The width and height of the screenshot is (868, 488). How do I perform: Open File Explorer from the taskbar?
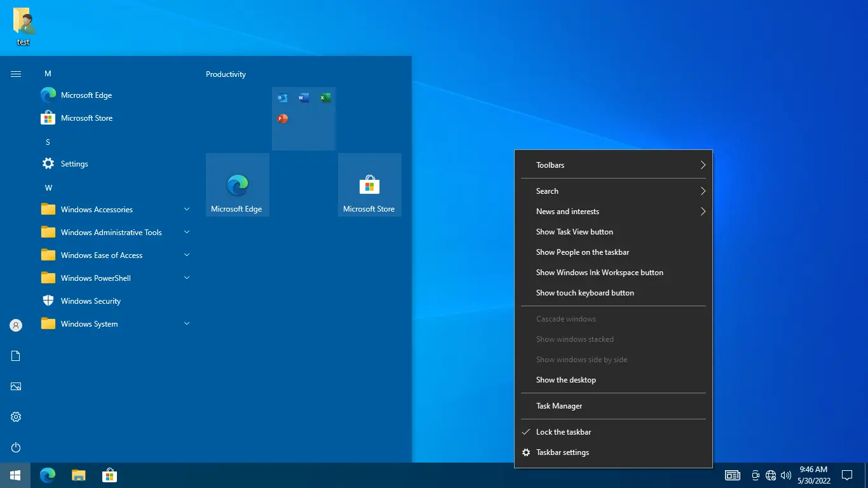click(x=78, y=475)
